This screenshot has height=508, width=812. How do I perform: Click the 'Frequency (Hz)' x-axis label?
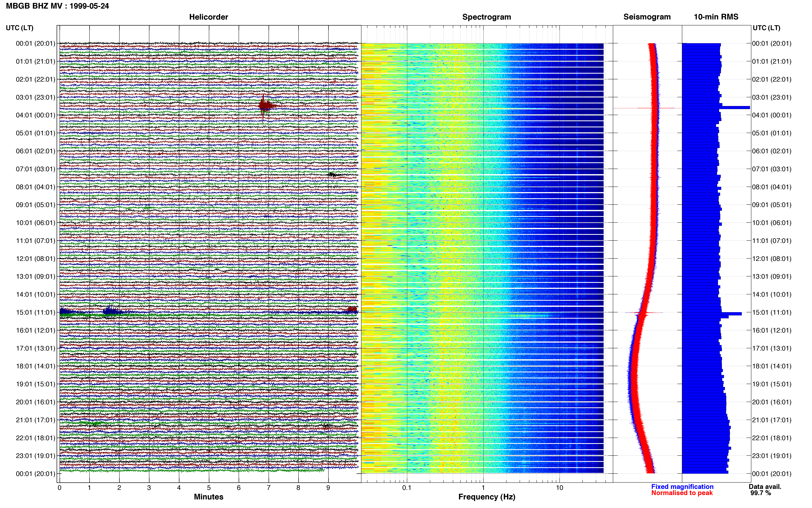pyautogui.click(x=487, y=497)
